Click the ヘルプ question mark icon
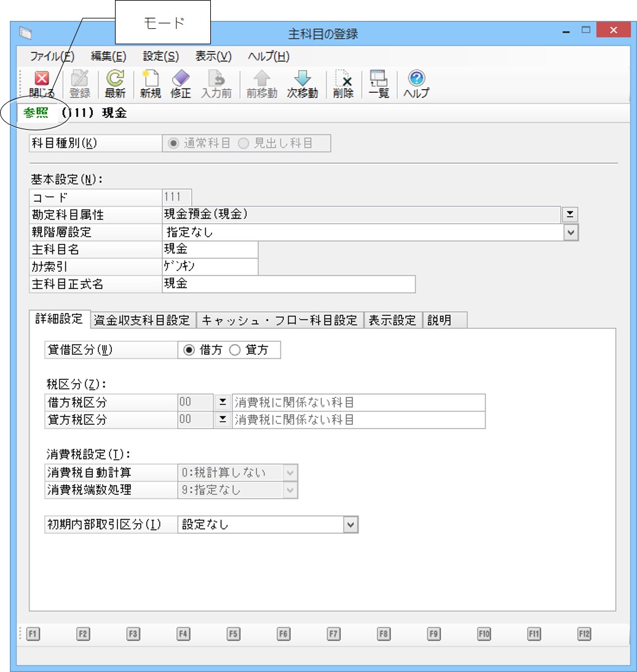The height and width of the screenshot is (672, 637). (416, 79)
